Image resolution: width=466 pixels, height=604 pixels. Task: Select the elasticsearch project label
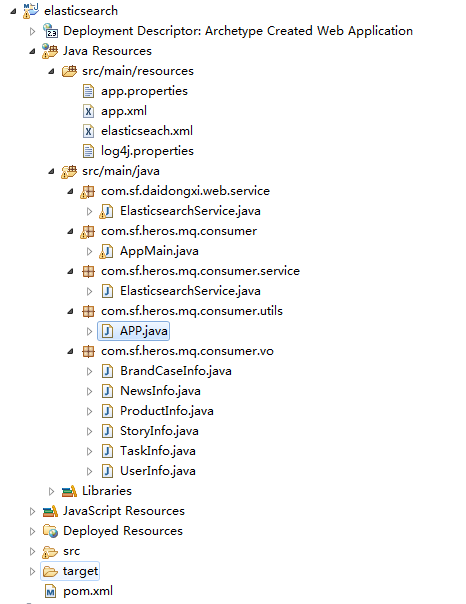pos(81,11)
